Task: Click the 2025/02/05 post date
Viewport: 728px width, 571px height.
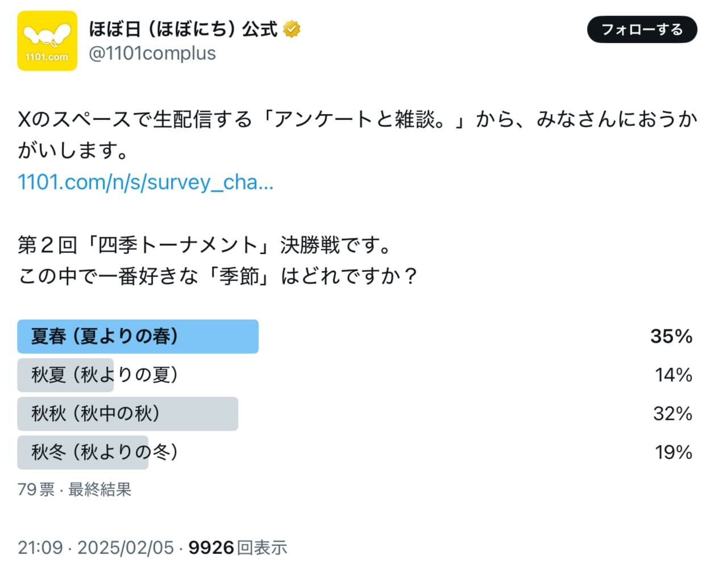Action: (x=126, y=548)
